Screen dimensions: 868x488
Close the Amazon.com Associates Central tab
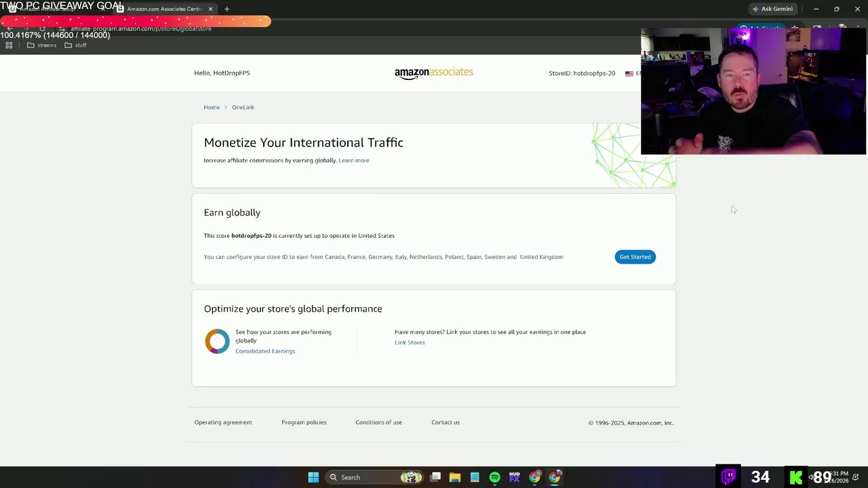(x=210, y=9)
